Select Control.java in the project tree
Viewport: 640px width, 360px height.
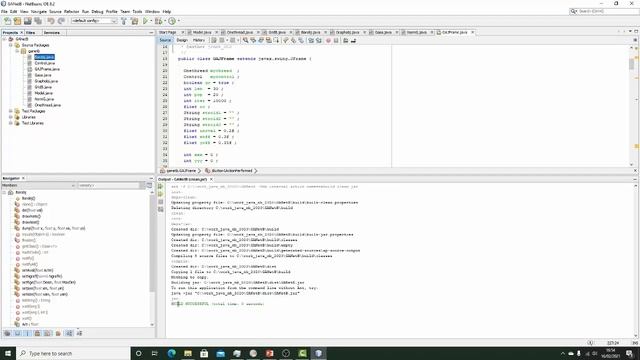(x=44, y=63)
